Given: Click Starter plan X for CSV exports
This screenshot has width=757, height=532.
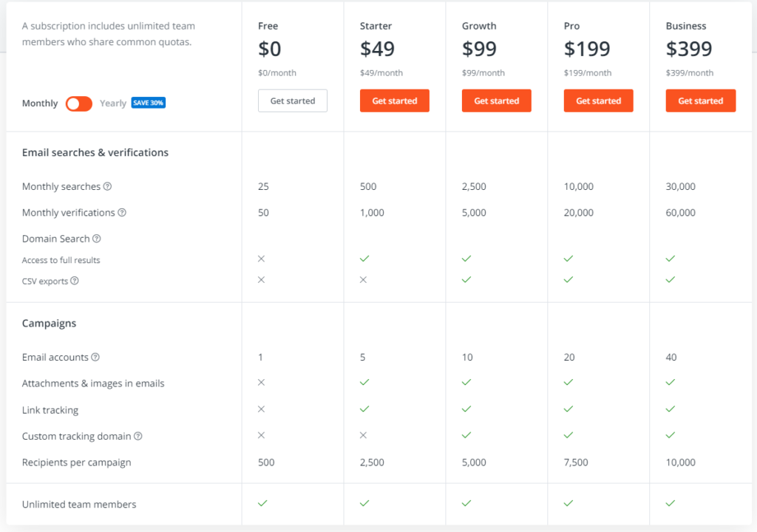Looking at the screenshot, I should (x=363, y=279).
